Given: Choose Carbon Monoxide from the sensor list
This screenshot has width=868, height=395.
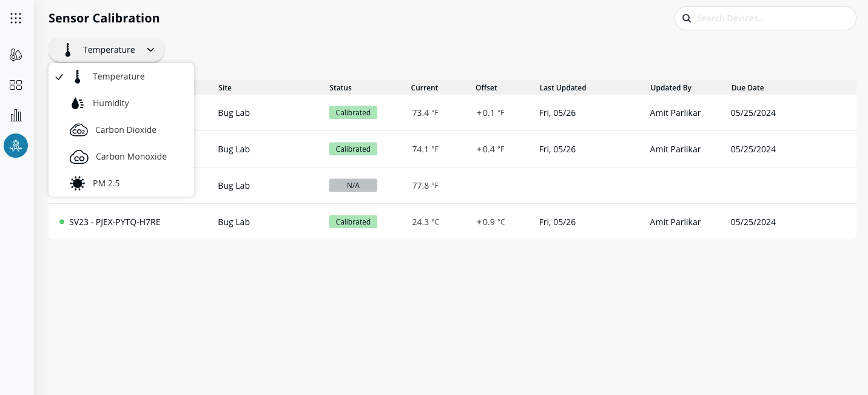Looking at the screenshot, I should coord(131,157).
